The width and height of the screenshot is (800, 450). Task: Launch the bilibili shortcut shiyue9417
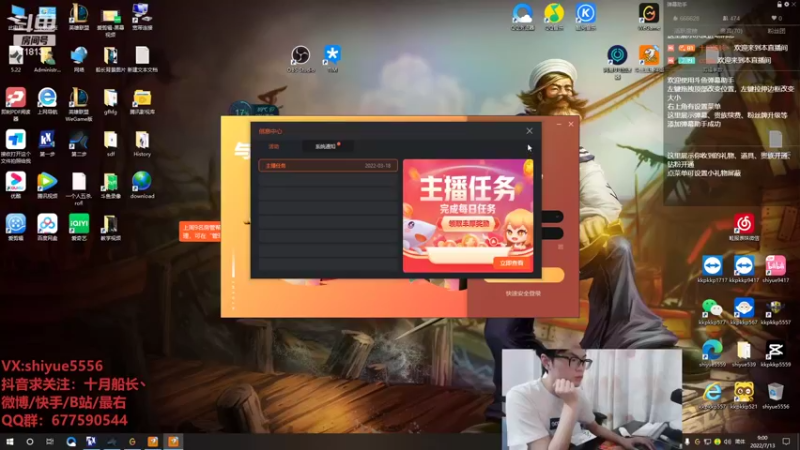click(x=776, y=269)
